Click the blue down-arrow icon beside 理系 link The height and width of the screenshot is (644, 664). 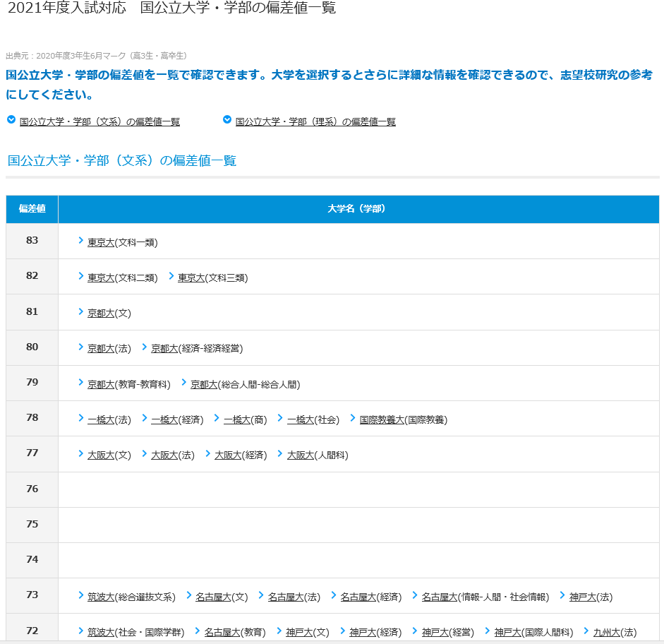click(x=227, y=120)
